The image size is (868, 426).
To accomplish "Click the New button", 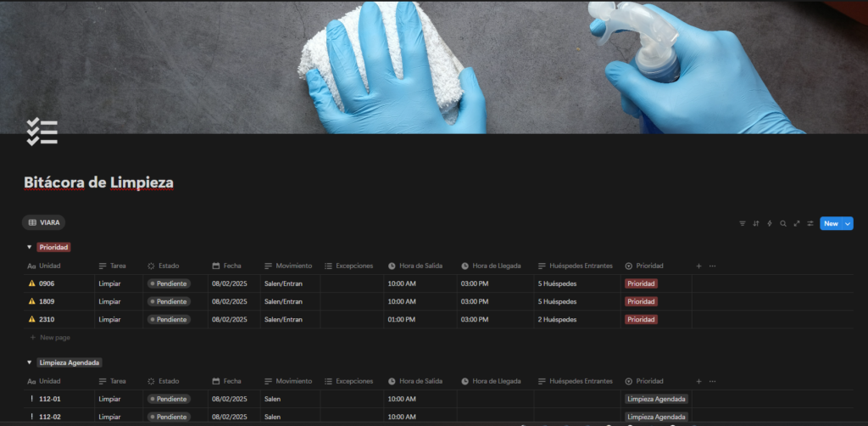I will pyautogui.click(x=831, y=223).
